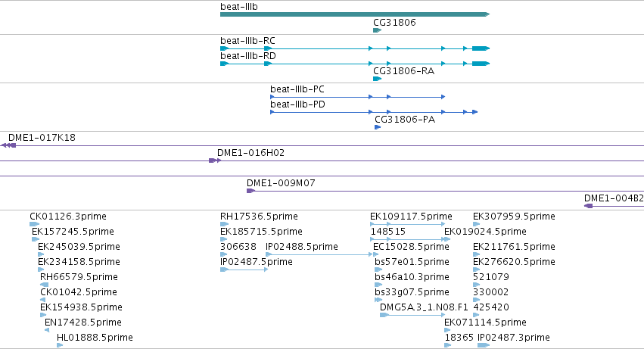Image resolution: width=644 pixels, height=349 pixels.
Task: Click the IP02487.5prime EST span
Action: [244, 270]
